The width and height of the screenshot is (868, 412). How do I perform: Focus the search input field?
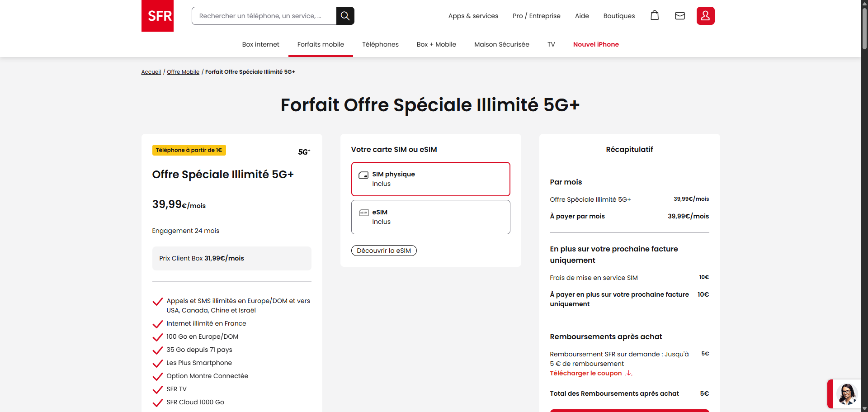[264, 16]
